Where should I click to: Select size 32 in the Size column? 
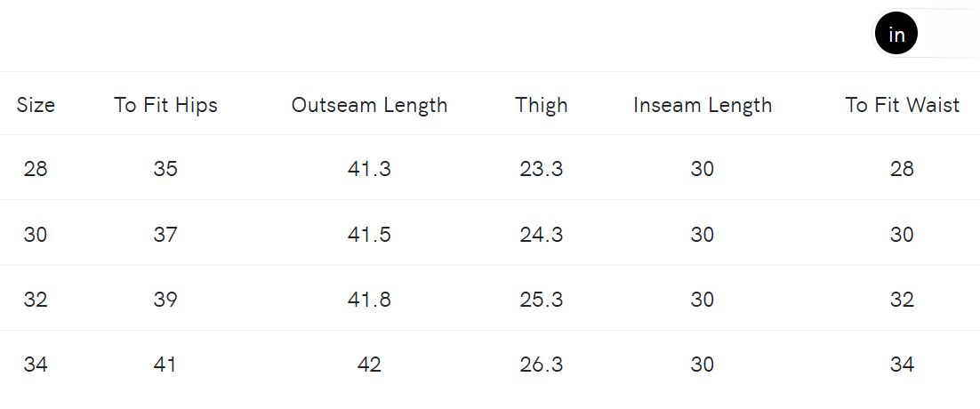pos(36,300)
